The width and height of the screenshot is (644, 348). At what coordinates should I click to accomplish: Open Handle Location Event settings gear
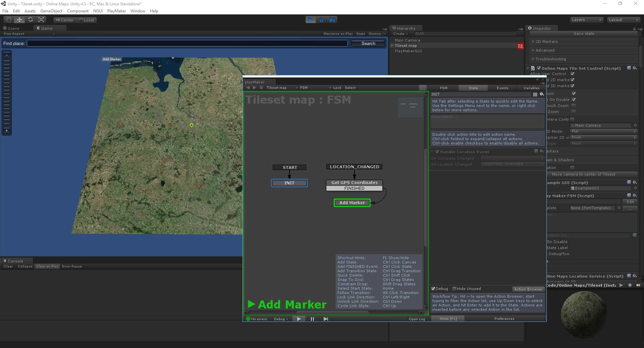[542, 152]
